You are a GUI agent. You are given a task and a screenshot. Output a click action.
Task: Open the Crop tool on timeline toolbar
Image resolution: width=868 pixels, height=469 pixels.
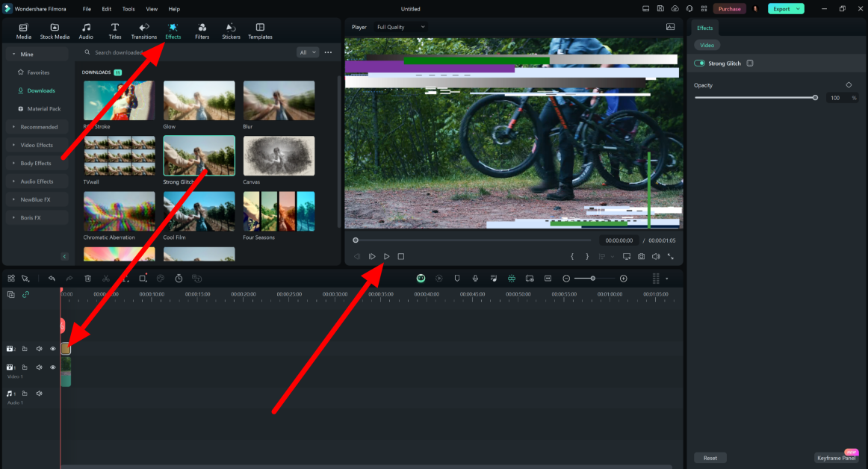pos(143,278)
